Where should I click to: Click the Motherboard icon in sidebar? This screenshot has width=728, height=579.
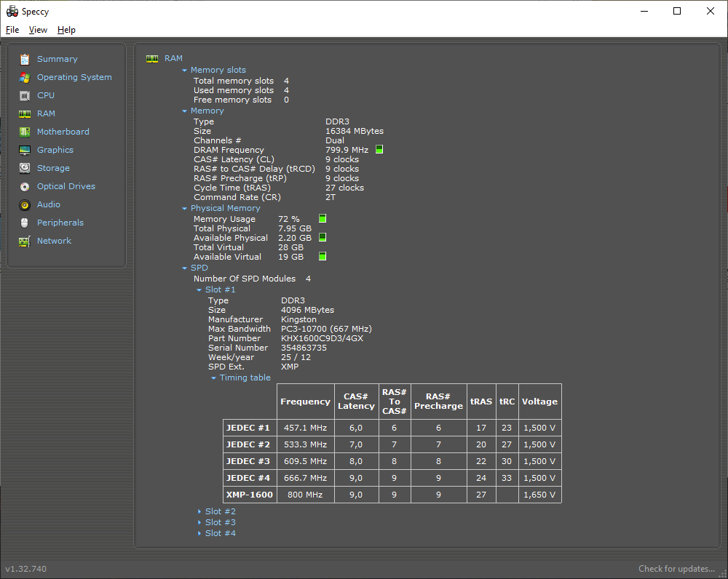[25, 132]
